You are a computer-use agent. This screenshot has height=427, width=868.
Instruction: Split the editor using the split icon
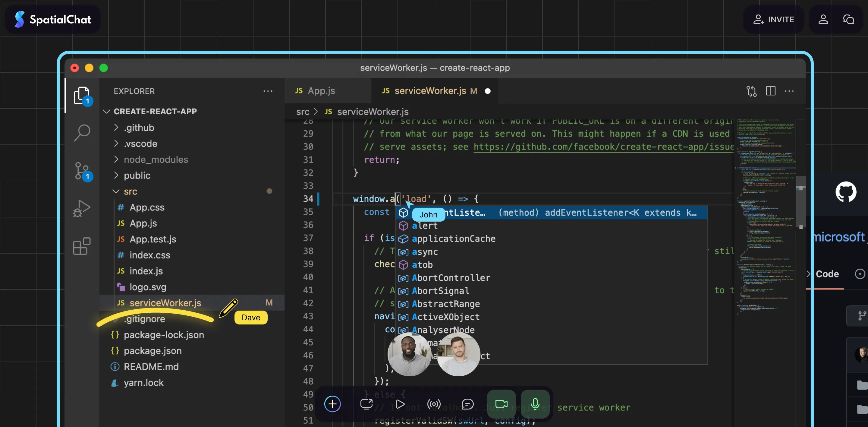[771, 91]
